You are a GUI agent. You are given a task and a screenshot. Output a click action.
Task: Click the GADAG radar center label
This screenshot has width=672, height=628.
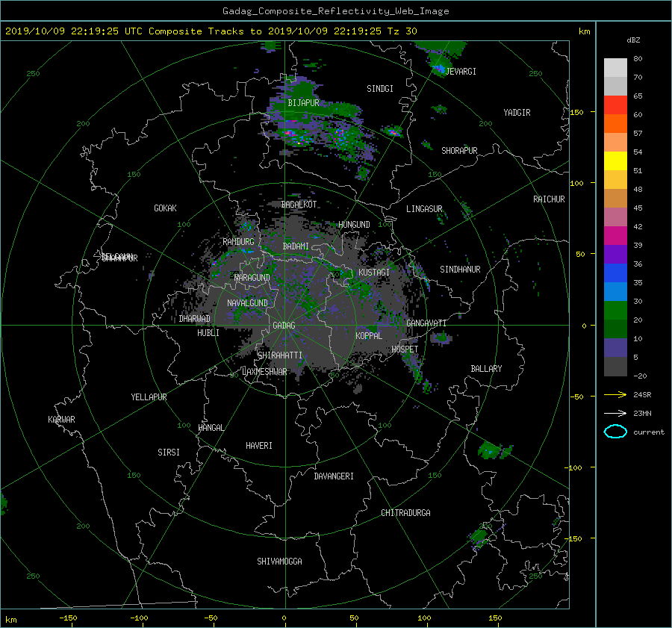pyautogui.click(x=284, y=326)
